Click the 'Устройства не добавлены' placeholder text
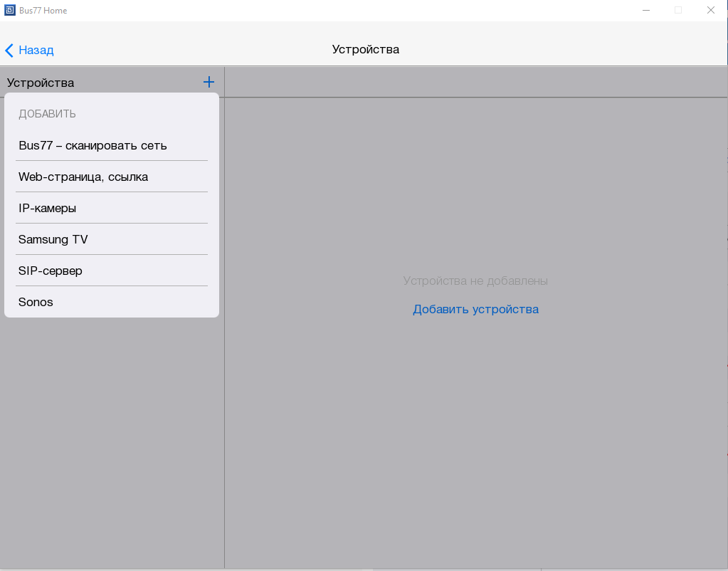Image resolution: width=728 pixels, height=571 pixels. pyautogui.click(x=475, y=281)
